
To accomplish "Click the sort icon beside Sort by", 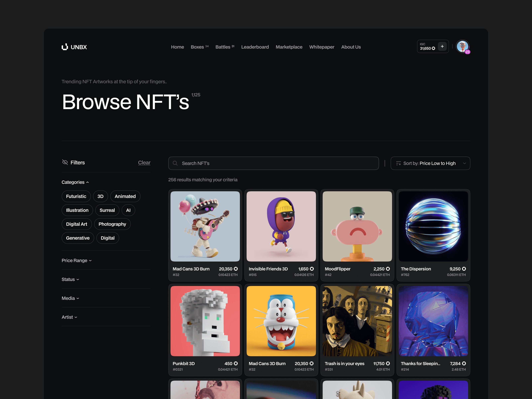I will coord(398,163).
